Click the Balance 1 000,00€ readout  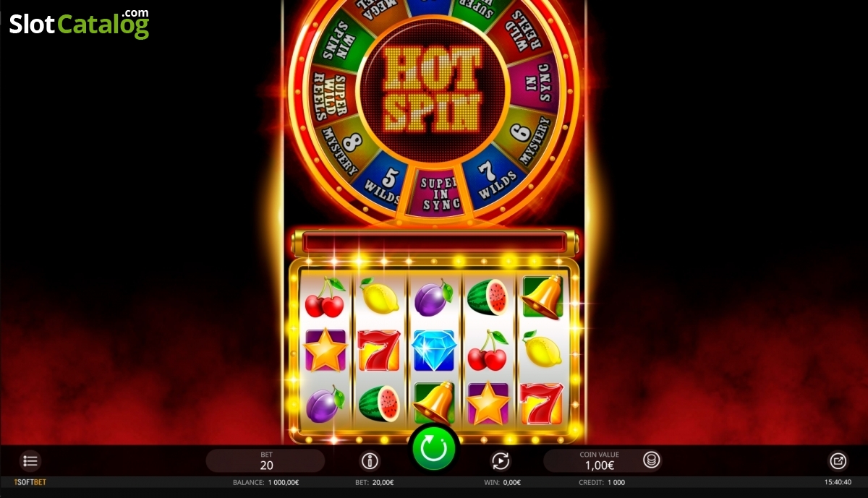pos(265,482)
